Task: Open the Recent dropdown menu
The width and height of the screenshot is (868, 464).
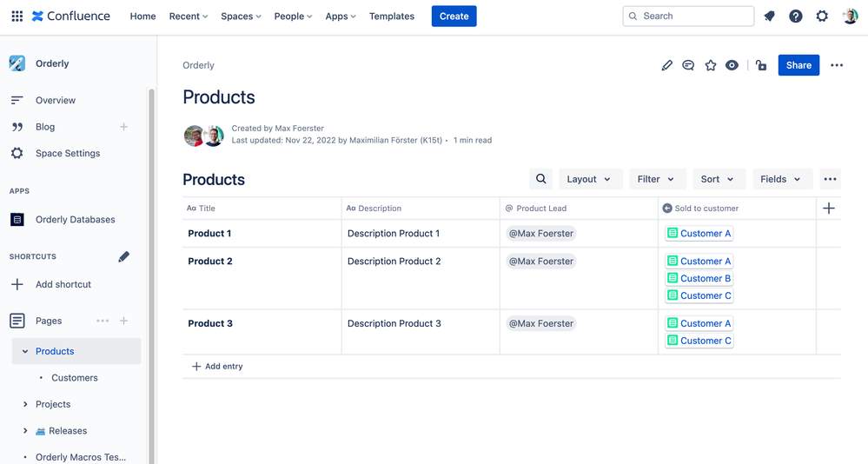Action: [x=189, y=16]
